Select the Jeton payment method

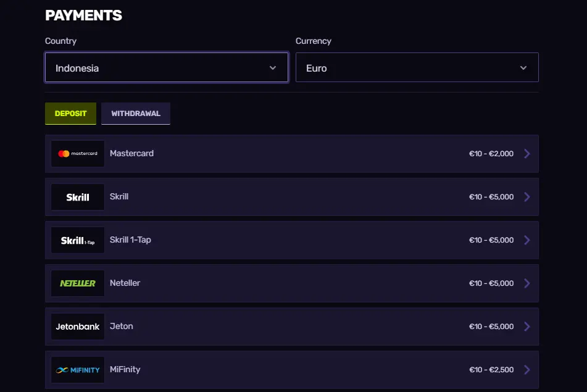pyautogui.click(x=293, y=326)
